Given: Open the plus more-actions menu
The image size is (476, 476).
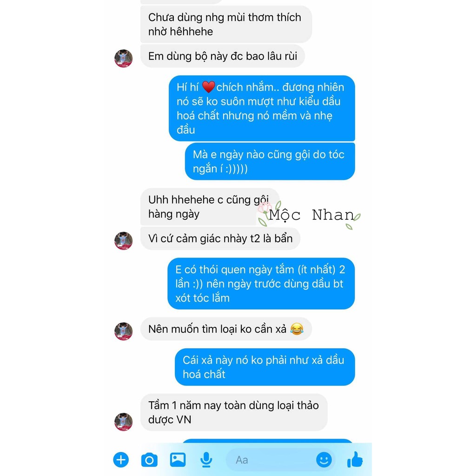Looking at the screenshot, I should pos(121,460).
